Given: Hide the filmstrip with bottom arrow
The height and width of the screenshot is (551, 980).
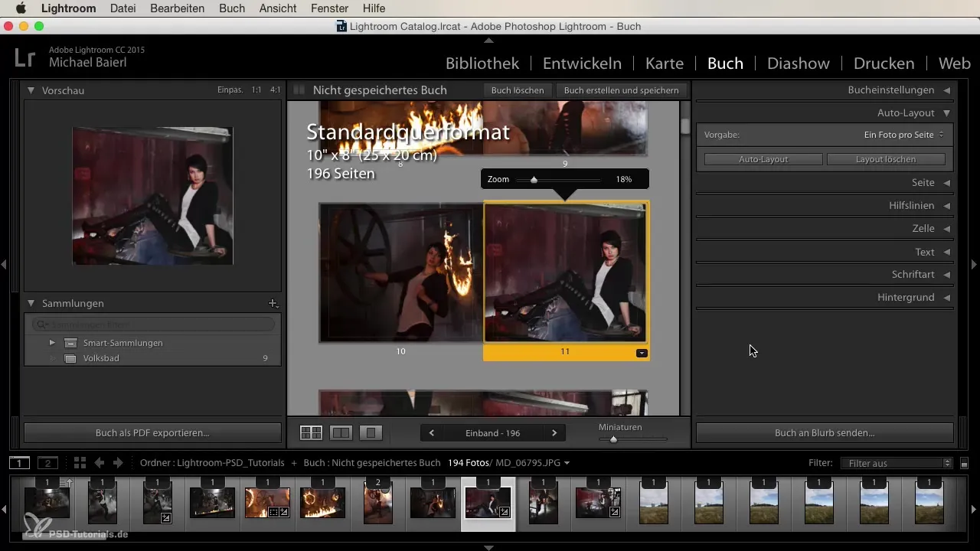Looking at the screenshot, I should [x=489, y=547].
